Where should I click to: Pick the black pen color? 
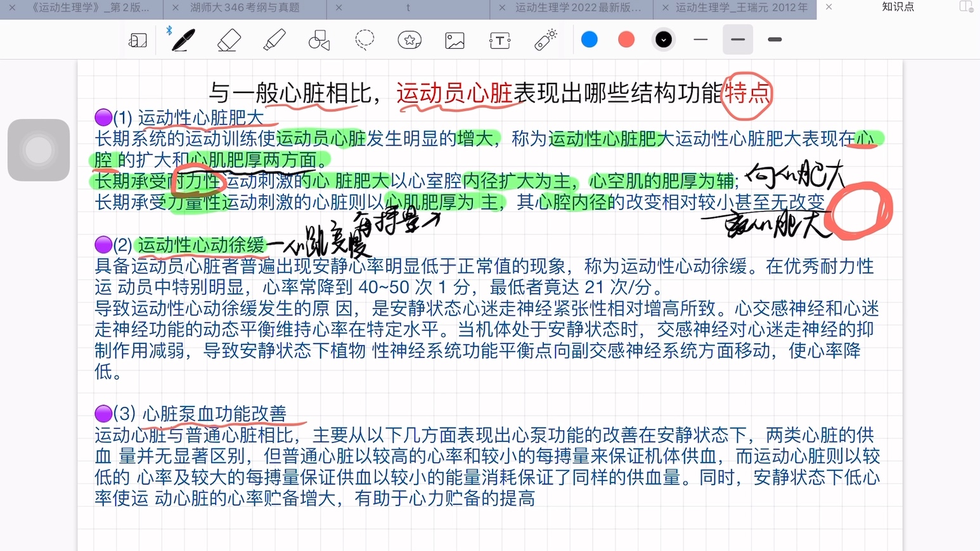point(664,39)
